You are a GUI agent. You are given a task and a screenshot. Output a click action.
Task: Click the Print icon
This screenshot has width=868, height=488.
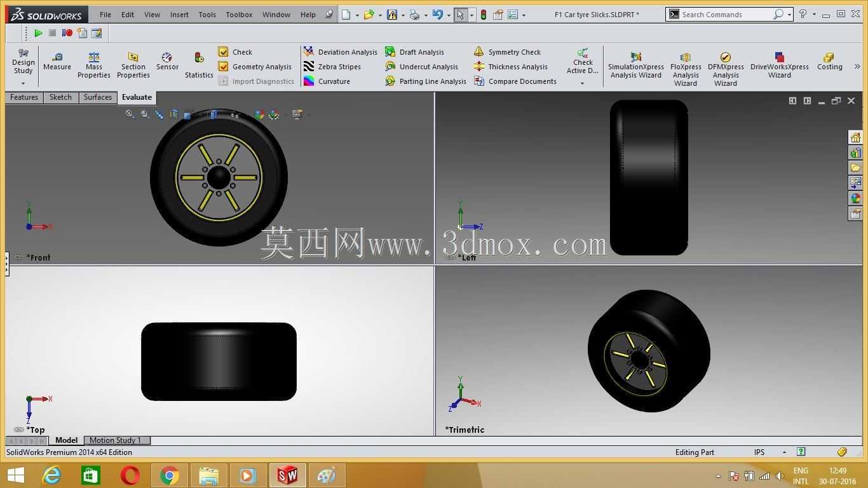[x=414, y=15]
